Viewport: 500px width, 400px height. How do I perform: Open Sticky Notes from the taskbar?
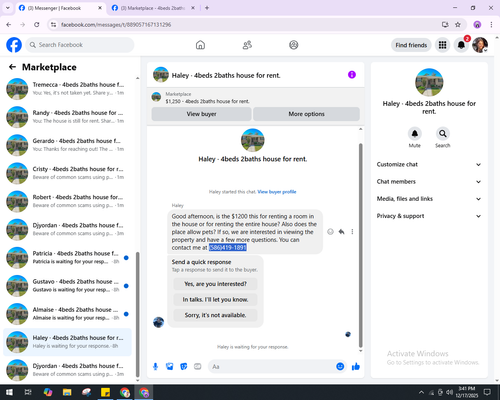tap(106, 392)
